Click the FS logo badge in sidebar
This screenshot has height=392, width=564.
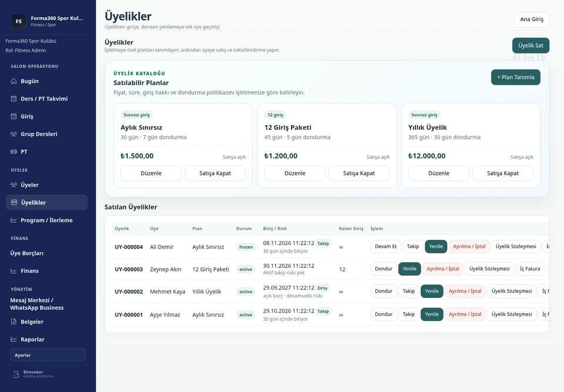[x=18, y=21]
